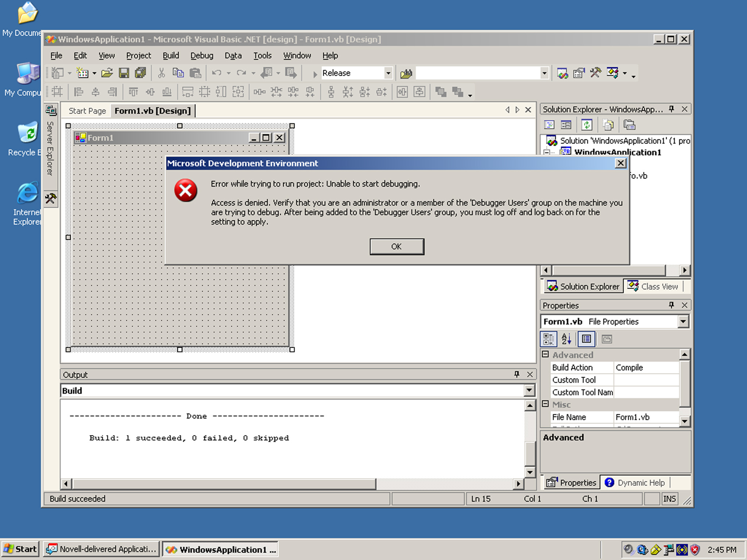This screenshot has width=747, height=560.
Task: Open the Debug menu
Action: (x=202, y=56)
